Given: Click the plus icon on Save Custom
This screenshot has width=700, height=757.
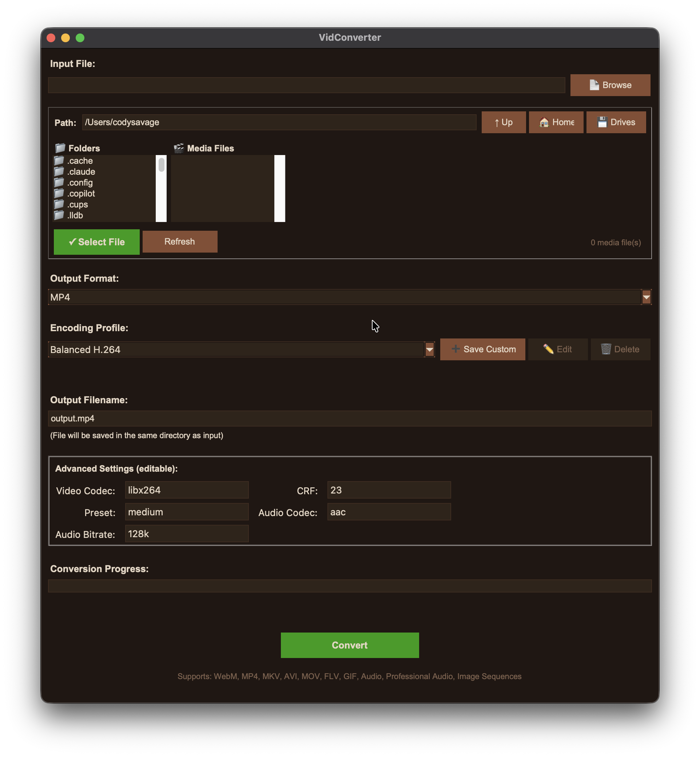Looking at the screenshot, I should click(456, 349).
